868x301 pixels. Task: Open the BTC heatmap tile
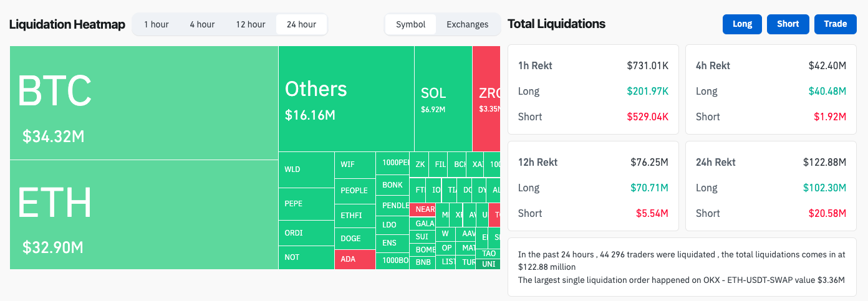[x=143, y=103]
